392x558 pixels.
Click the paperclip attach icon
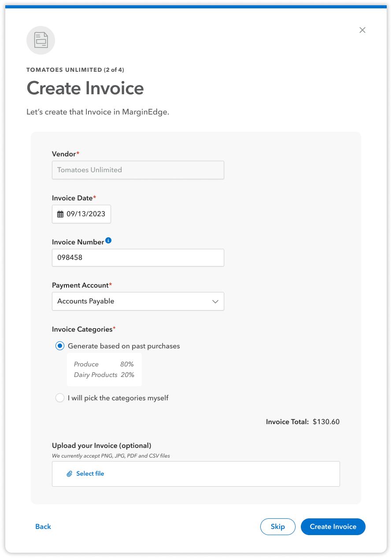click(69, 474)
